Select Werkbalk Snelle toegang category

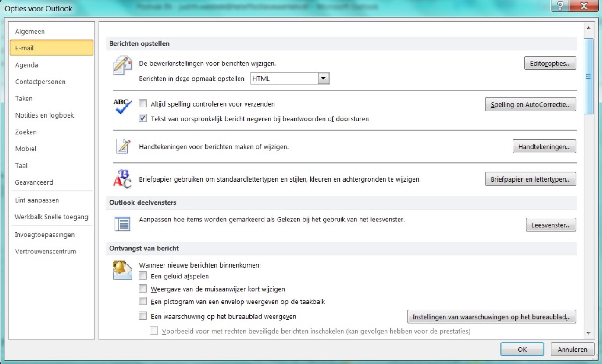point(52,217)
